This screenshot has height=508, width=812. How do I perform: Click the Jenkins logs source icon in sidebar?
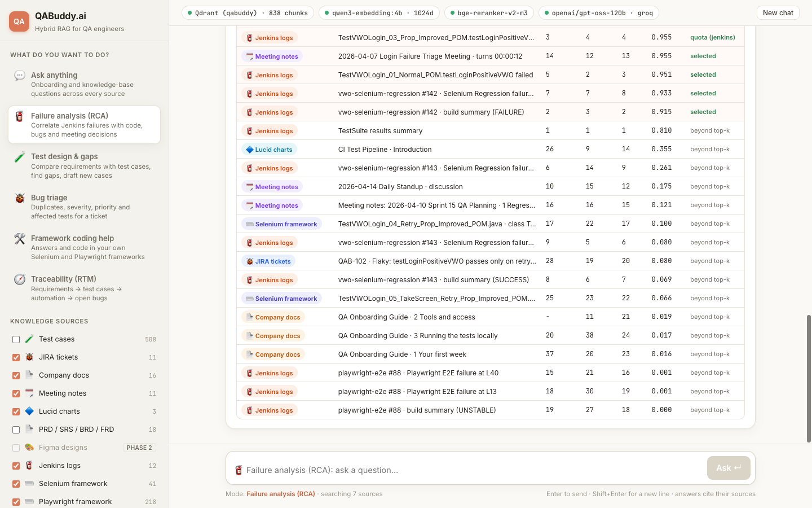pyautogui.click(x=29, y=466)
